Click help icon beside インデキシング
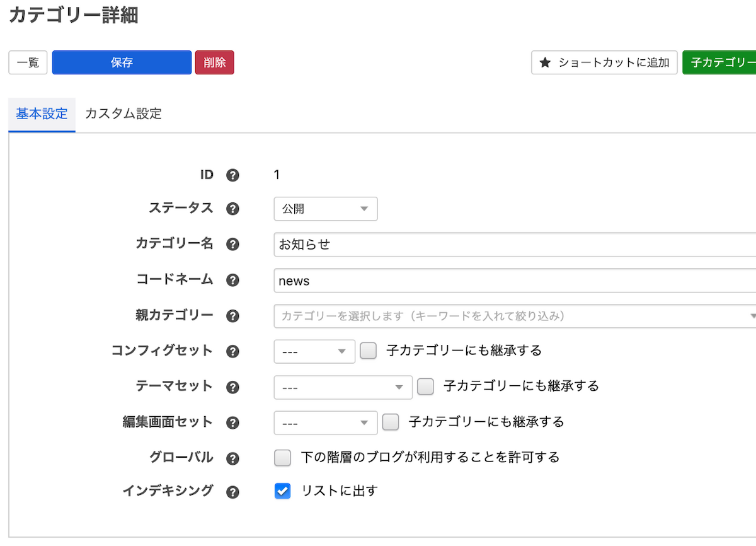The image size is (756, 546). 232,492
